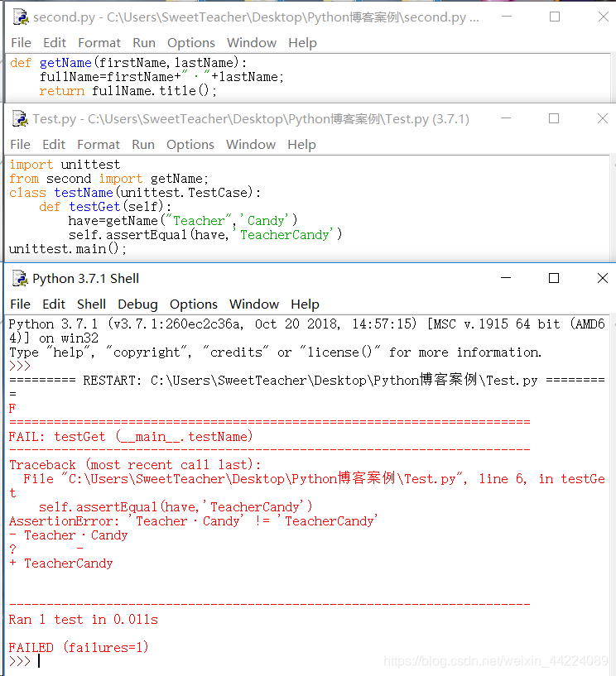This screenshot has height=676, width=616.
Task: Click 'def getName(firstName, lastName):' line
Action: click(128, 63)
